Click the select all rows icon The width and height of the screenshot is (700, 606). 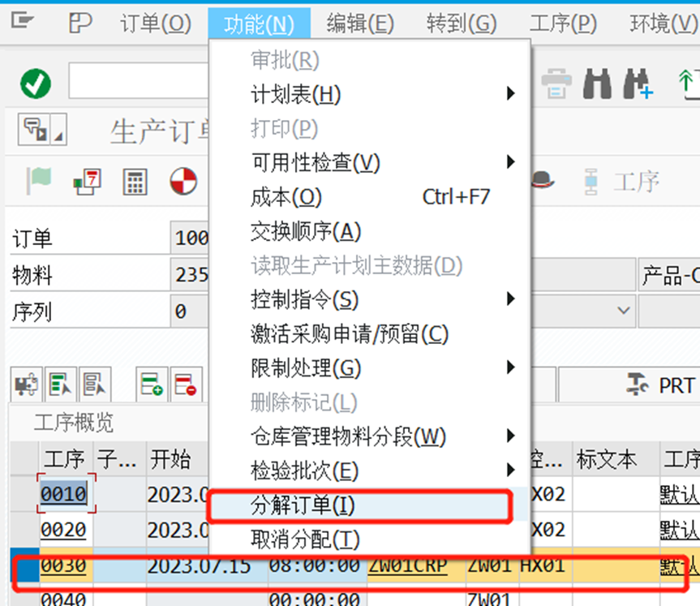[x=60, y=385]
